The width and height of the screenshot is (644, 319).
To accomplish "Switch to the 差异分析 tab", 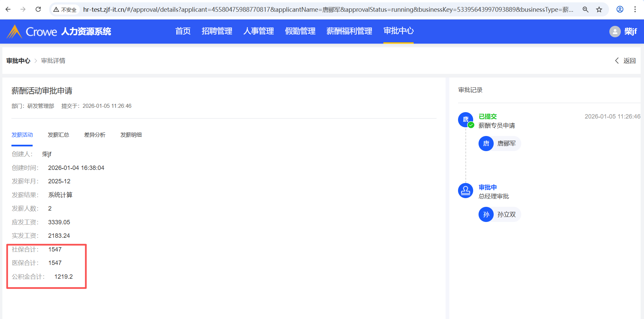I will (95, 135).
